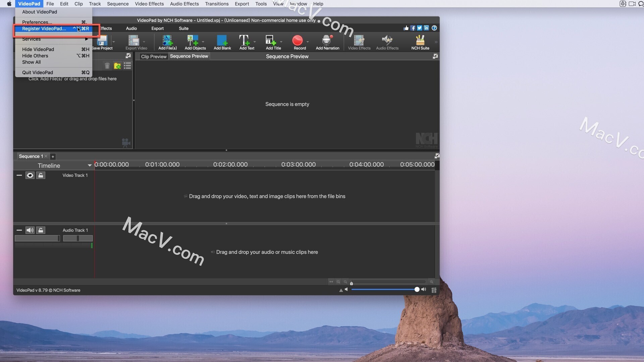This screenshot has width=644, height=362.
Task: Collapse Audio Track 1 with minus button
Action: tap(19, 230)
